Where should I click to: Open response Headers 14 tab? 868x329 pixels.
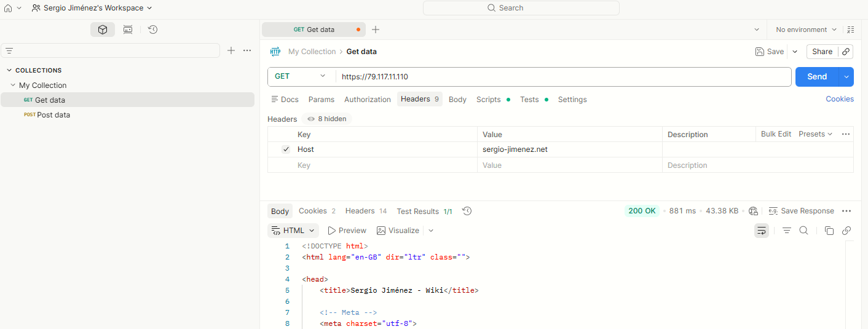point(366,211)
